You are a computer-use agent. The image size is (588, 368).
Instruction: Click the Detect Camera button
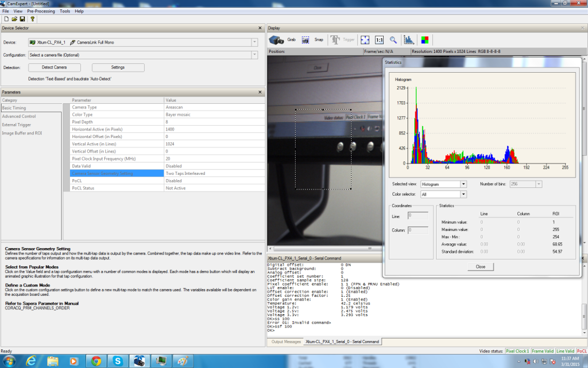[54, 67]
